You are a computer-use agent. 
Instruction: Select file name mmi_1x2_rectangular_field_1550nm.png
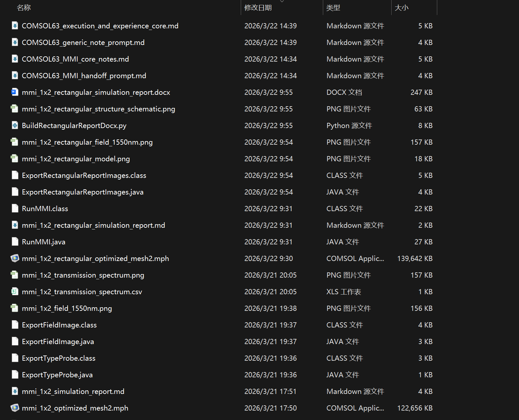(x=87, y=142)
